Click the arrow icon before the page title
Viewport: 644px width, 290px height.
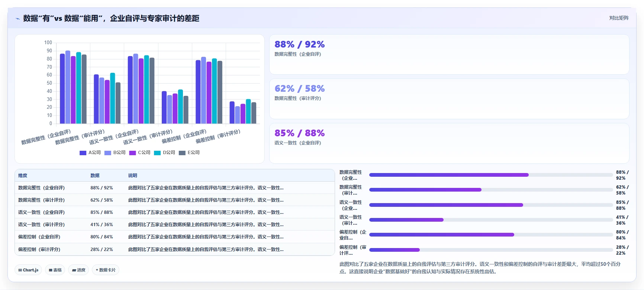point(17,19)
